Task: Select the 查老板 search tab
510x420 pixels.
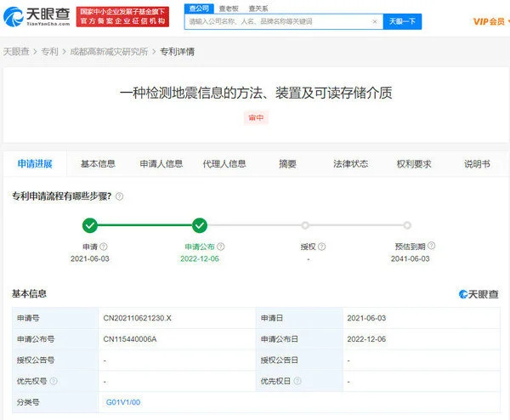Action: pyautogui.click(x=229, y=9)
